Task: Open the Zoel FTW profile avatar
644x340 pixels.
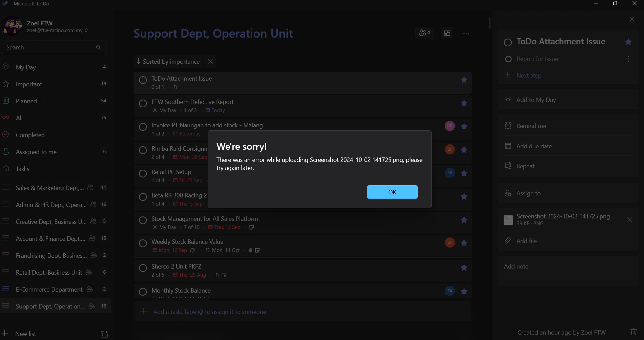Action: 12,26
